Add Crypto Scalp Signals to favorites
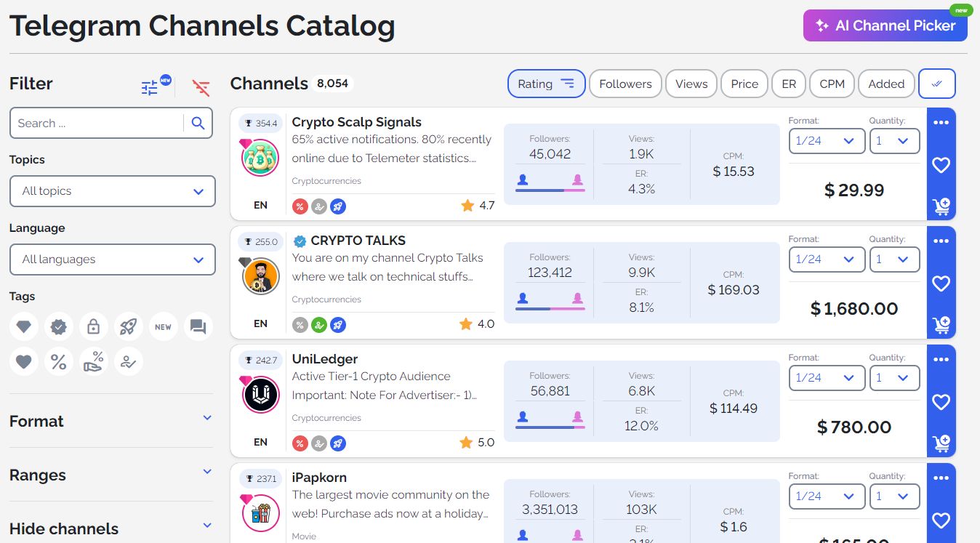Screen dimensions: 980x543 [941, 165]
